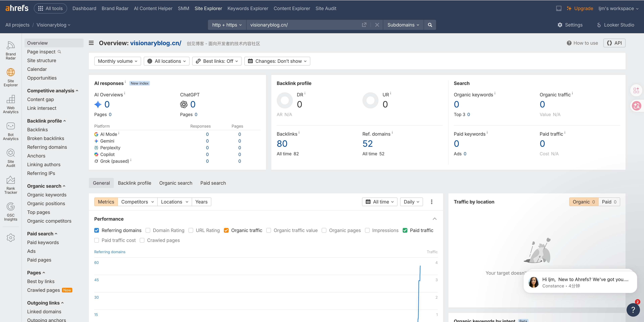Switch to the Paid search tab
Image resolution: width=644 pixels, height=322 pixels.
(213, 183)
